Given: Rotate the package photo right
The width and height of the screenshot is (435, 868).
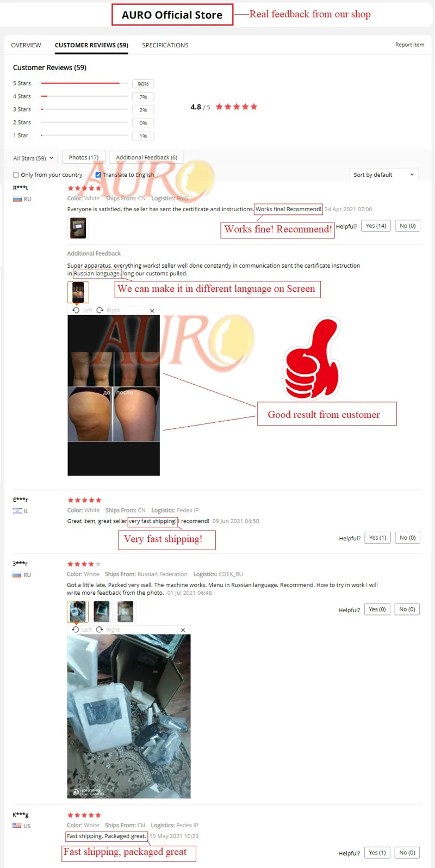Looking at the screenshot, I should [x=108, y=630].
